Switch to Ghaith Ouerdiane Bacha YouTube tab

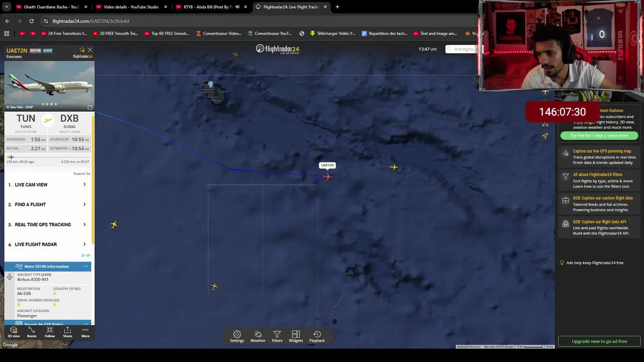50,7
